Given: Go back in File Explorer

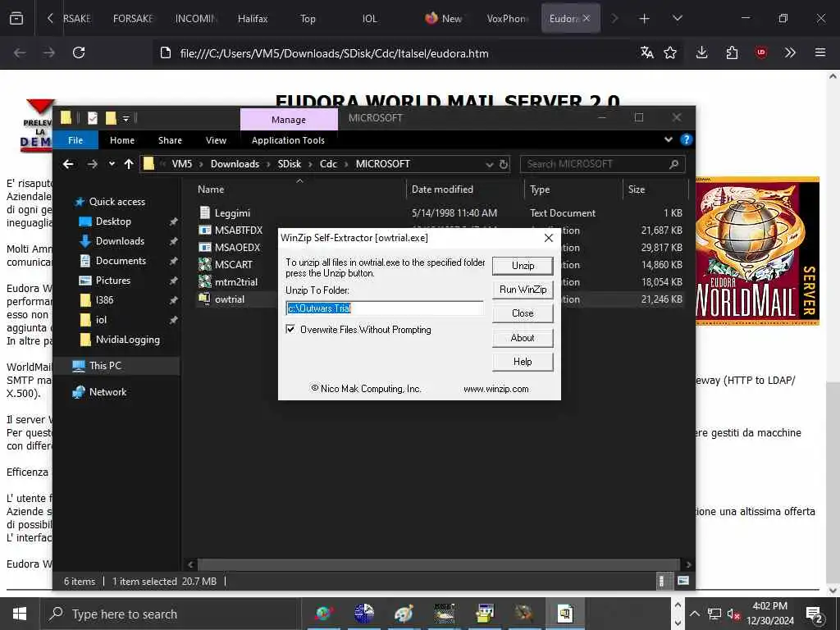Looking at the screenshot, I should pos(68,164).
